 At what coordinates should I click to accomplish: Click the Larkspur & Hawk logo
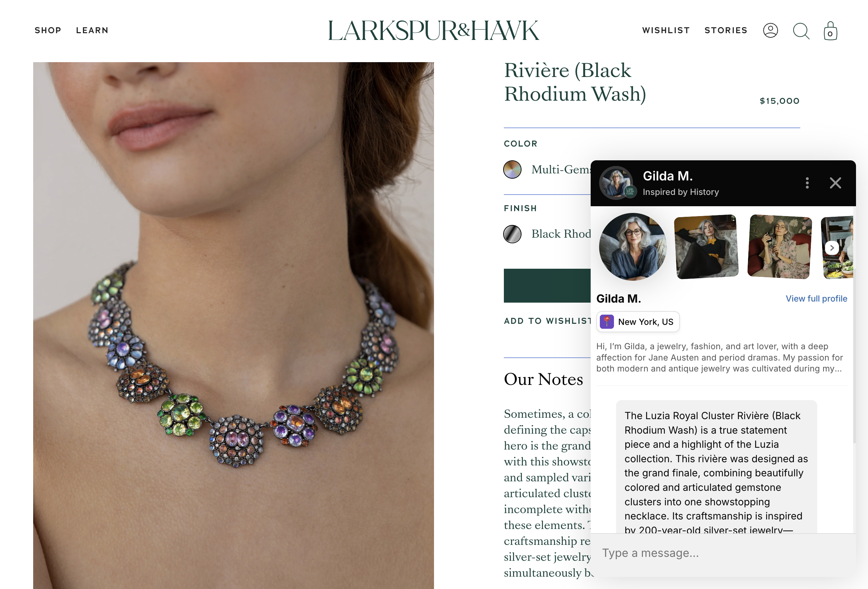tap(434, 30)
